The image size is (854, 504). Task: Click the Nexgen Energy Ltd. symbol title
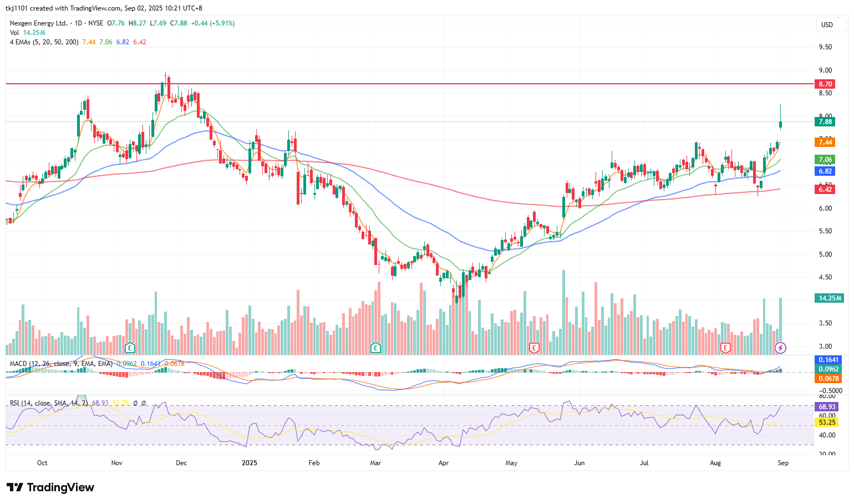coord(39,23)
